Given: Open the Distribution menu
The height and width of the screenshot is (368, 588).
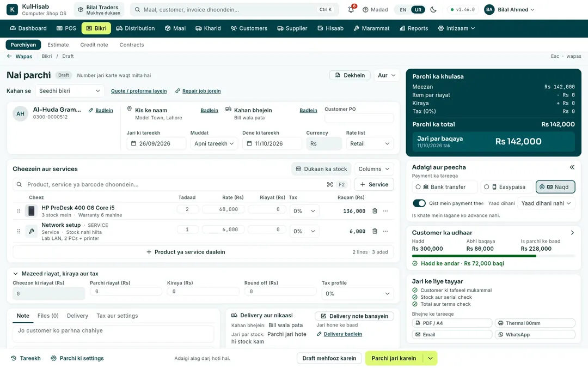Looking at the screenshot, I should (x=136, y=28).
